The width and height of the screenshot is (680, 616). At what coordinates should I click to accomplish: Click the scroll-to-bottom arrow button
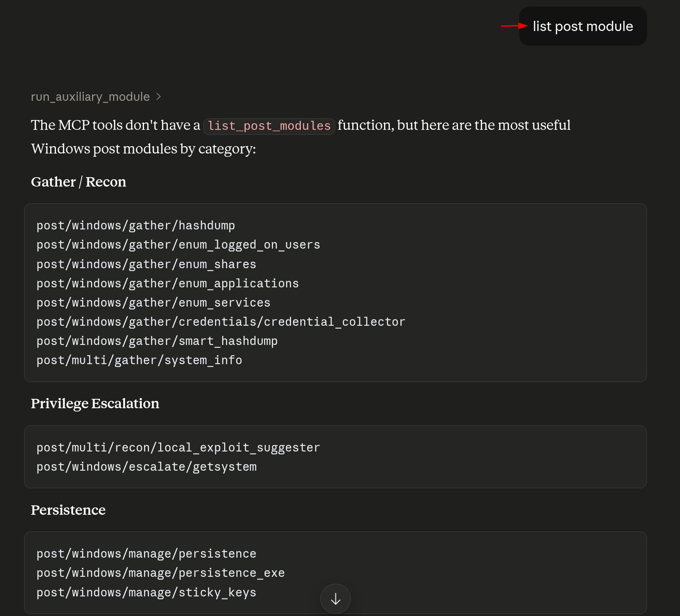[336, 599]
